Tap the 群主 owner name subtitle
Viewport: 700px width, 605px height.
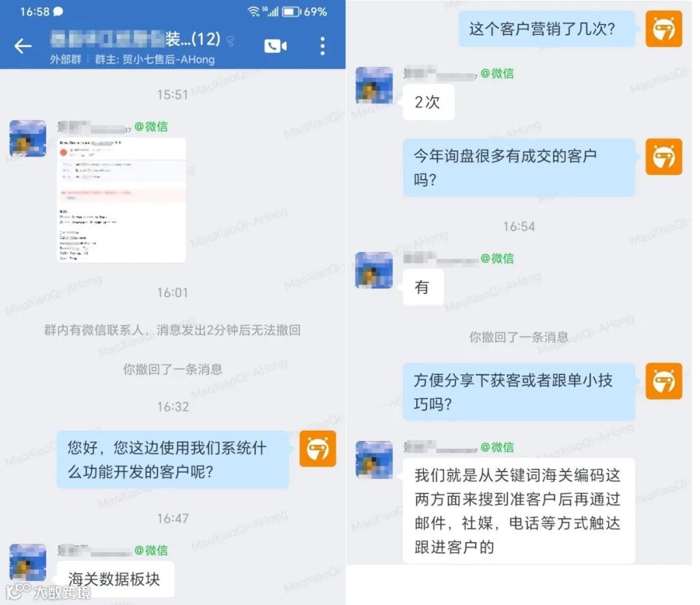click(x=154, y=60)
